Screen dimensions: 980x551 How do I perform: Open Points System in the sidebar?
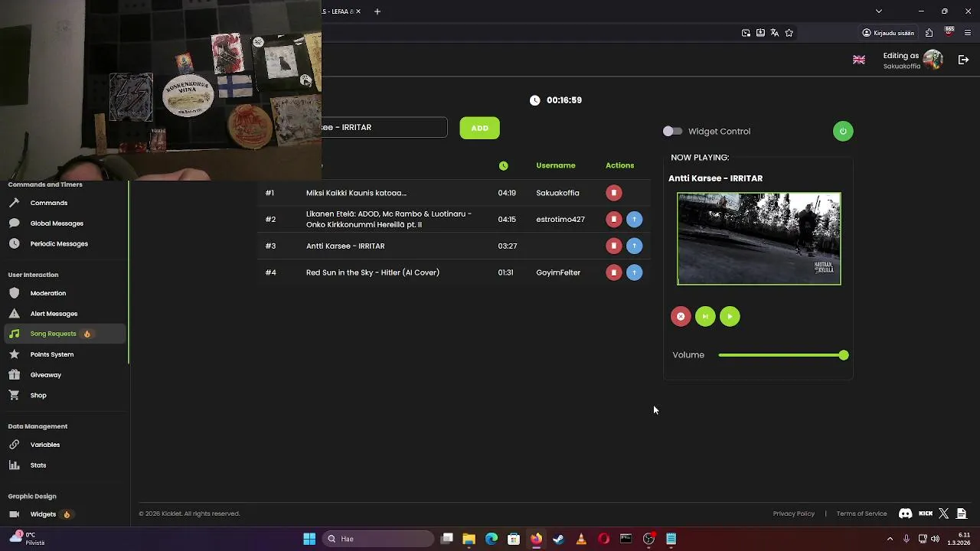52,354
